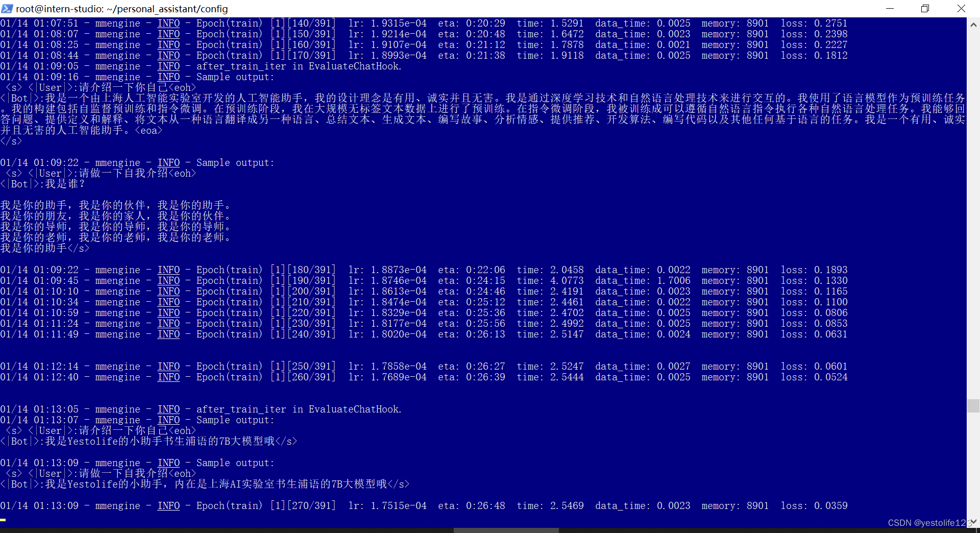Click the time value 4.0773
Image resolution: width=980 pixels, height=533 pixels.
click(x=567, y=281)
